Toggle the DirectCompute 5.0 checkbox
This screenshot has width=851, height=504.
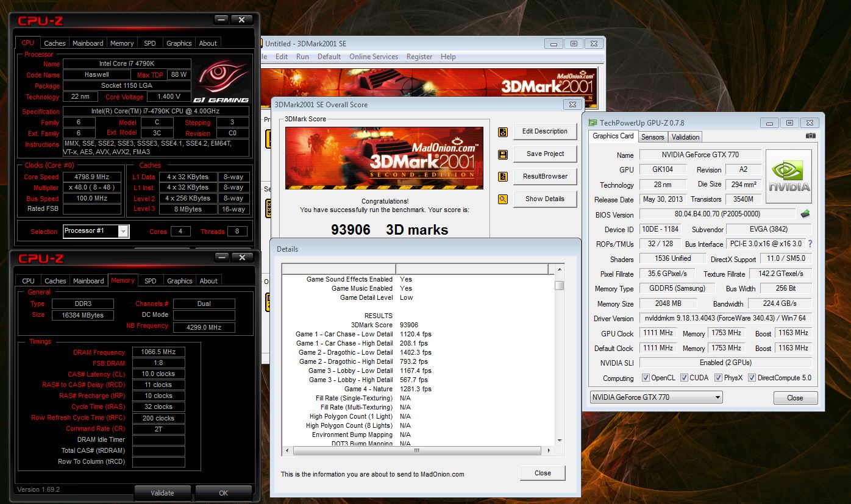click(752, 378)
